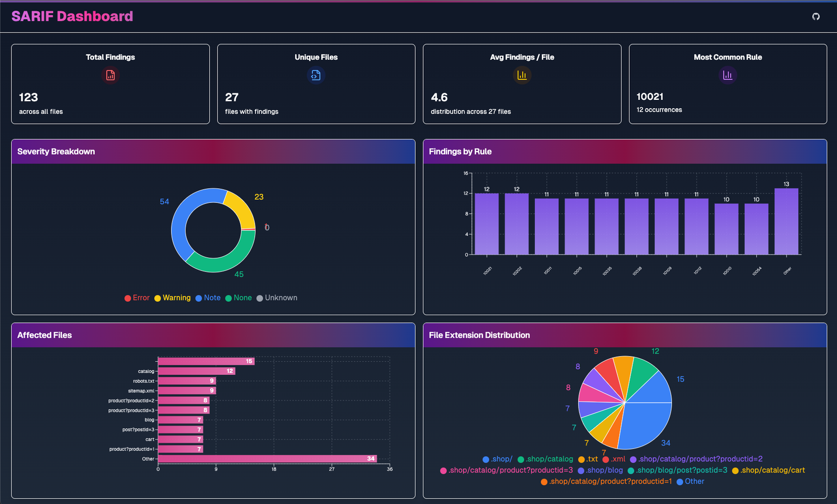Click the yellow chart icon on Avg Findings card
This screenshot has height=504, width=837.
click(522, 75)
